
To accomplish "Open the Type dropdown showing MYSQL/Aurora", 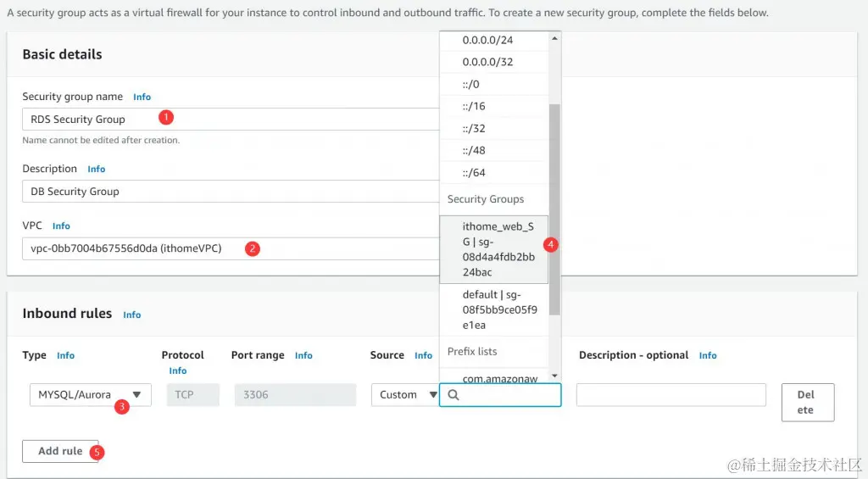I will (90, 395).
